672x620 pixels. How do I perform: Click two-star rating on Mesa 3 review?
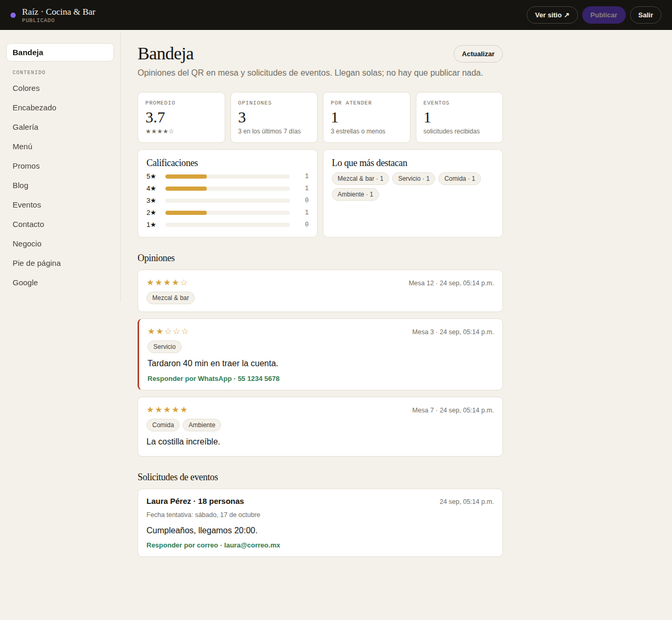(168, 332)
